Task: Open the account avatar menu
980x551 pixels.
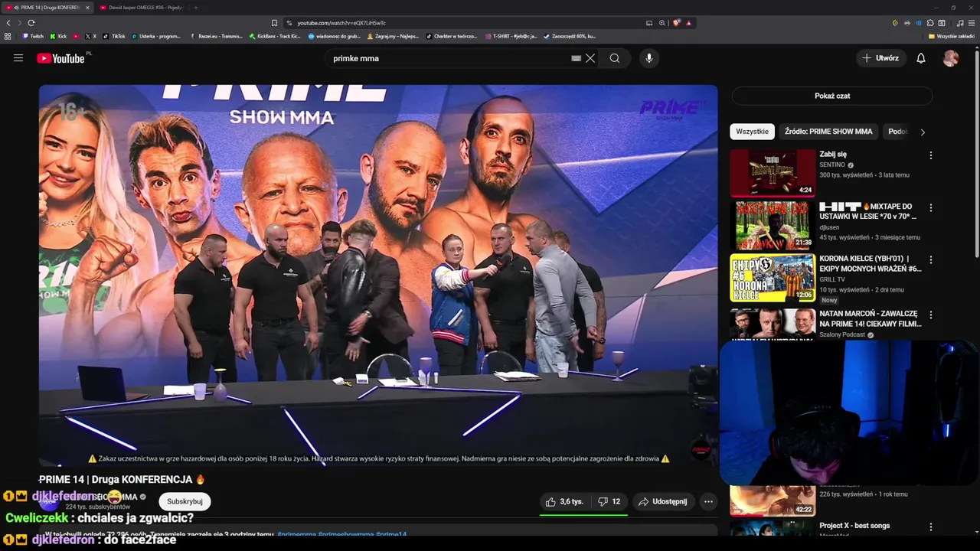Action: [x=951, y=58]
